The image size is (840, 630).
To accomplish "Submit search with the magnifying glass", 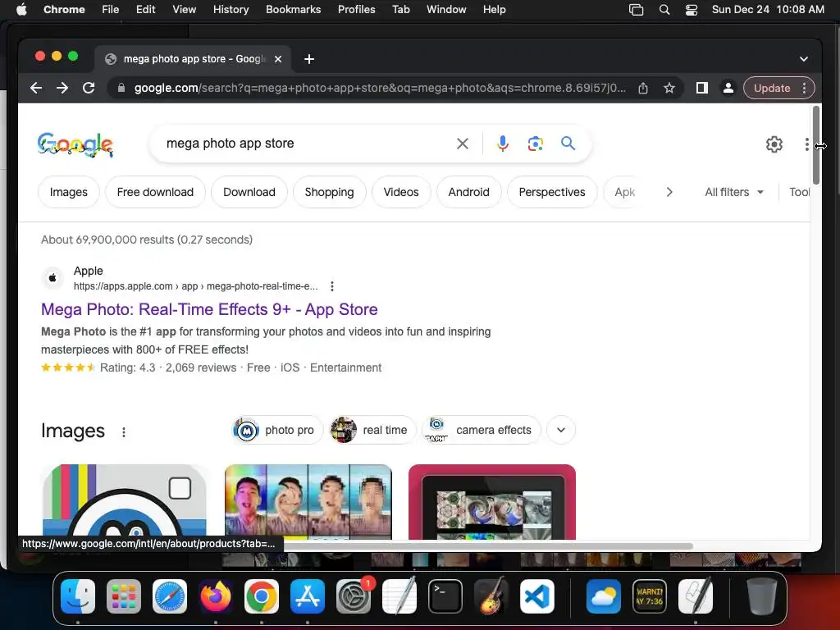I will [x=568, y=143].
